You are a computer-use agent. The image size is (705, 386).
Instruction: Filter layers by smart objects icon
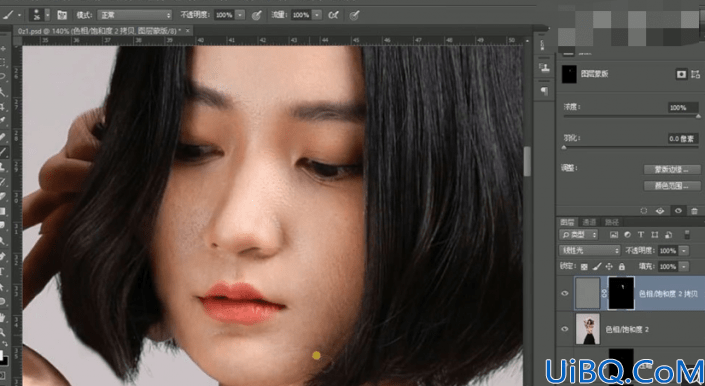point(669,235)
